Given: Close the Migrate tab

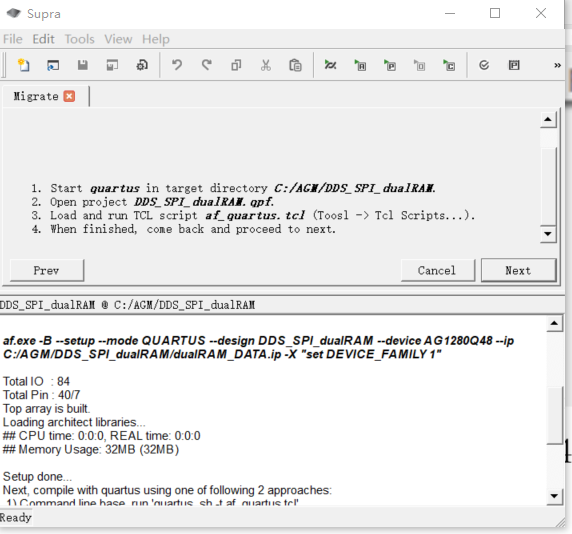Looking at the screenshot, I should [69, 96].
